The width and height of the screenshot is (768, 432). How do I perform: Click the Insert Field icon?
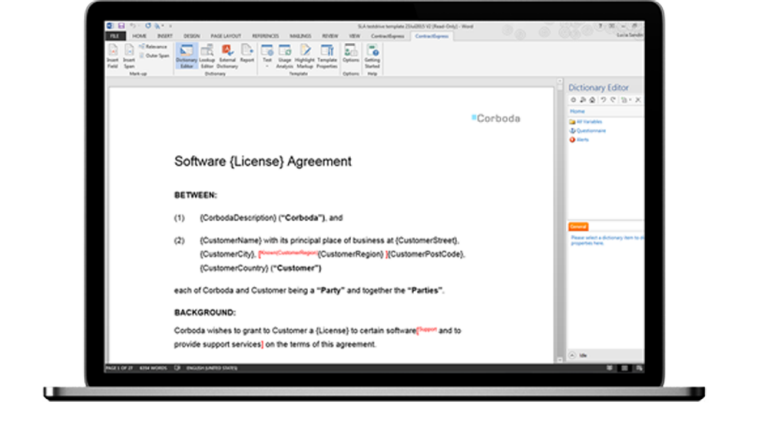(x=113, y=52)
